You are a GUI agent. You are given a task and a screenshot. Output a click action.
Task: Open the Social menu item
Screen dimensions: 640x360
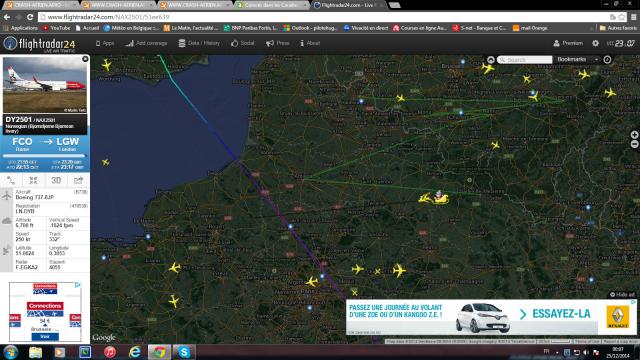click(x=243, y=43)
